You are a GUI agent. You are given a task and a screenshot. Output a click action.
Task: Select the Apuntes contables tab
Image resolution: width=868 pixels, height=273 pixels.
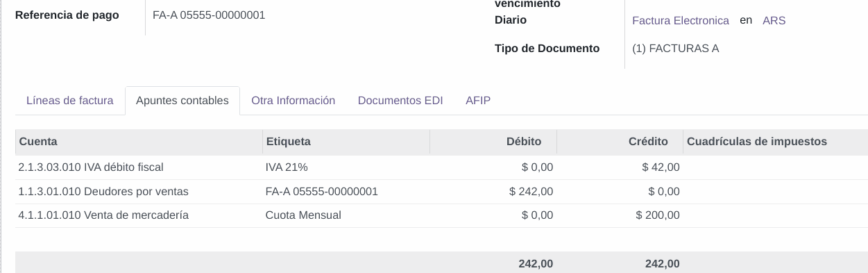click(x=182, y=101)
